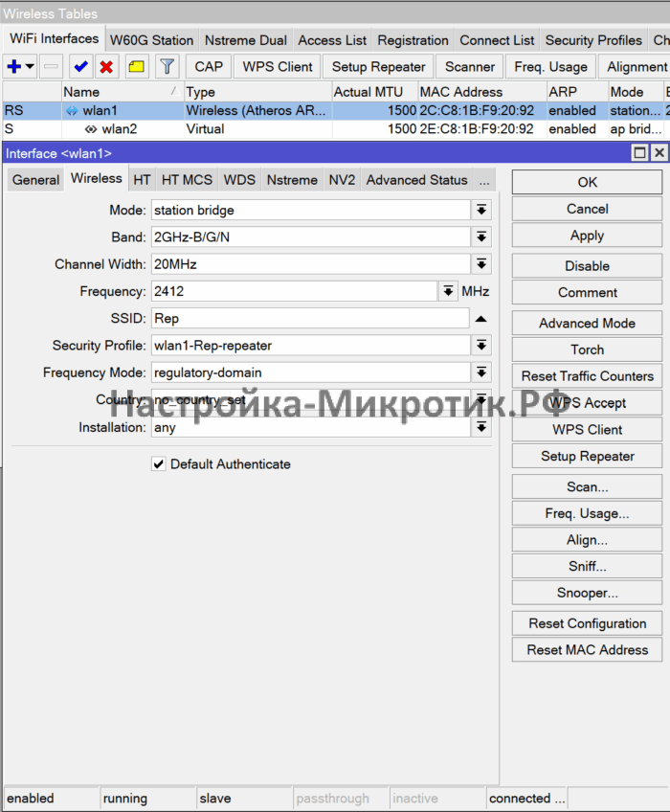
Task: Click the Align... button
Action: 587,540
